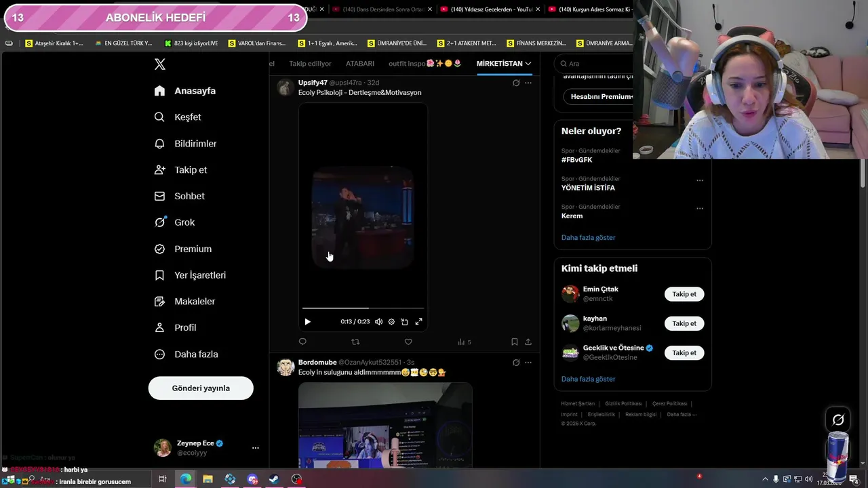Open floating Grok button at bottom right

(838, 420)
